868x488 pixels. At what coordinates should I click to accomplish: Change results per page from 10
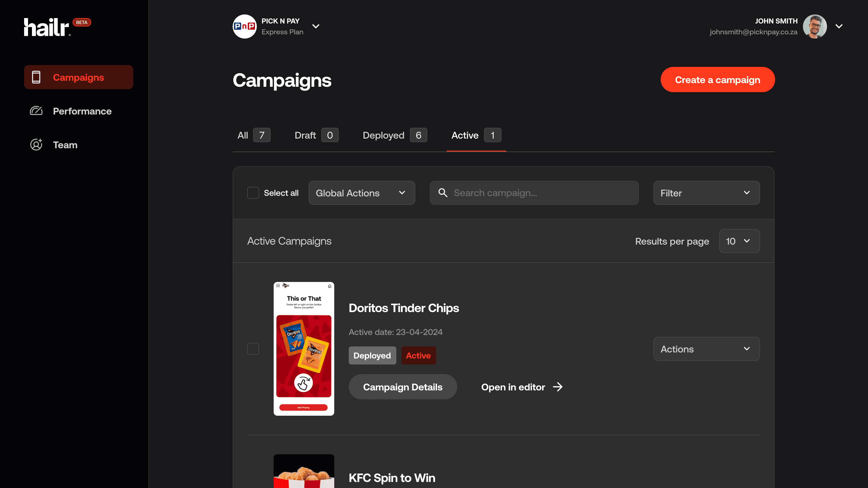(x=739, y=241)
